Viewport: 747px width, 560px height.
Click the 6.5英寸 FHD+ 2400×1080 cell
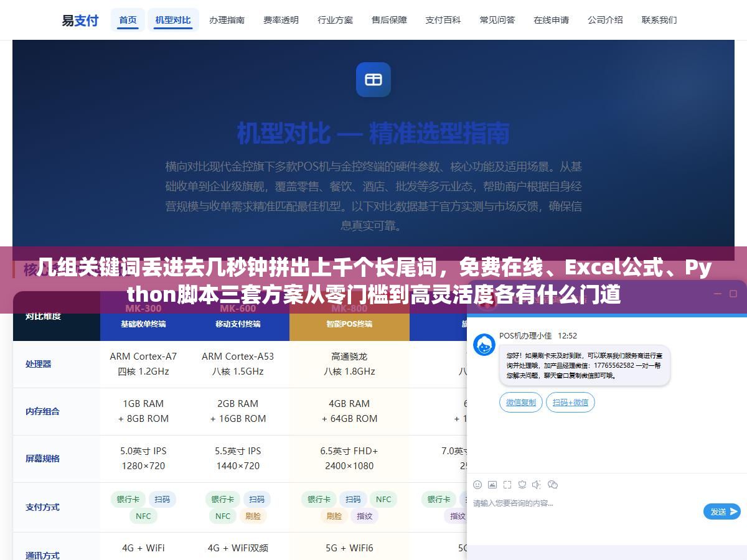point(349,459)
